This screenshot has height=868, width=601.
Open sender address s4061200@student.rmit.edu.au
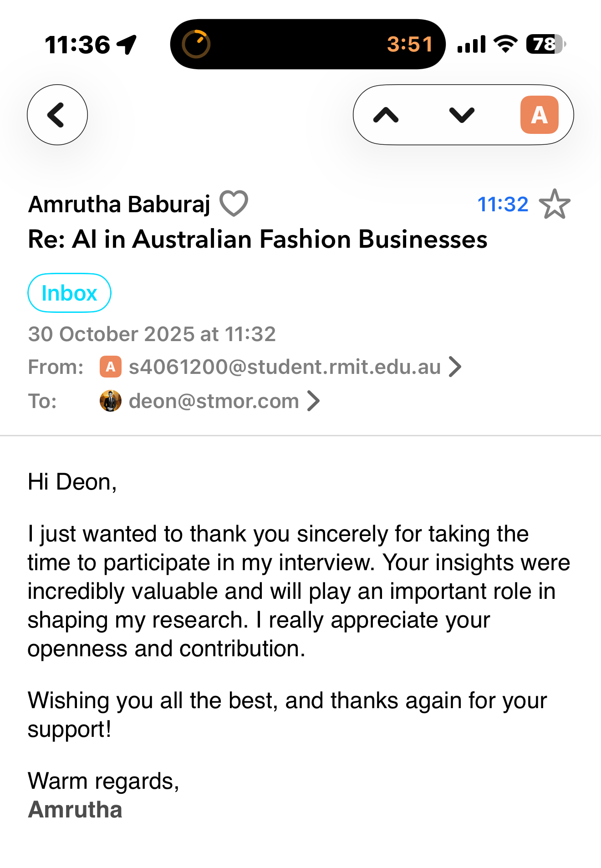pyautogui.click(x=285, y=367)
